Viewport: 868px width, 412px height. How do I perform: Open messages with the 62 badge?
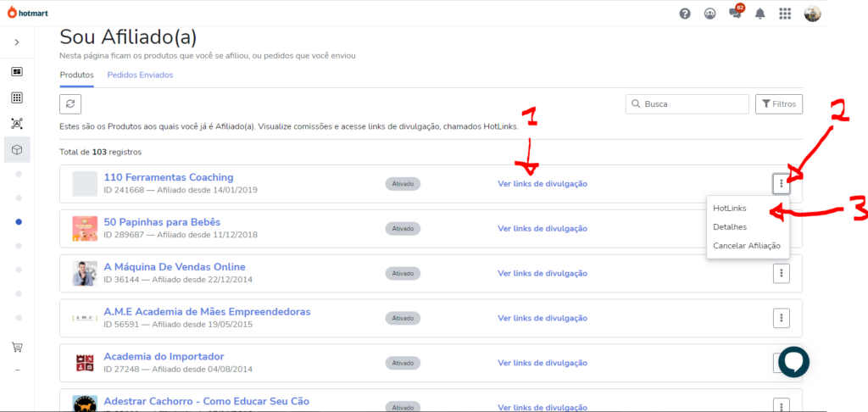pyautogui.click(x=735, y=14)
